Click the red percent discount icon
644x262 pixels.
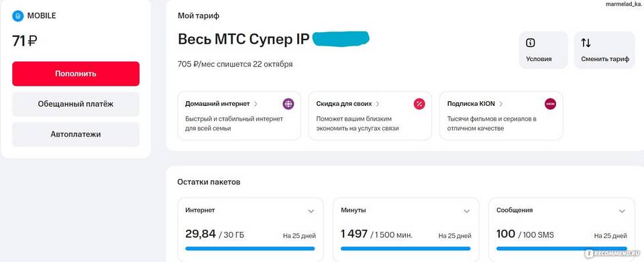(419, 104)
